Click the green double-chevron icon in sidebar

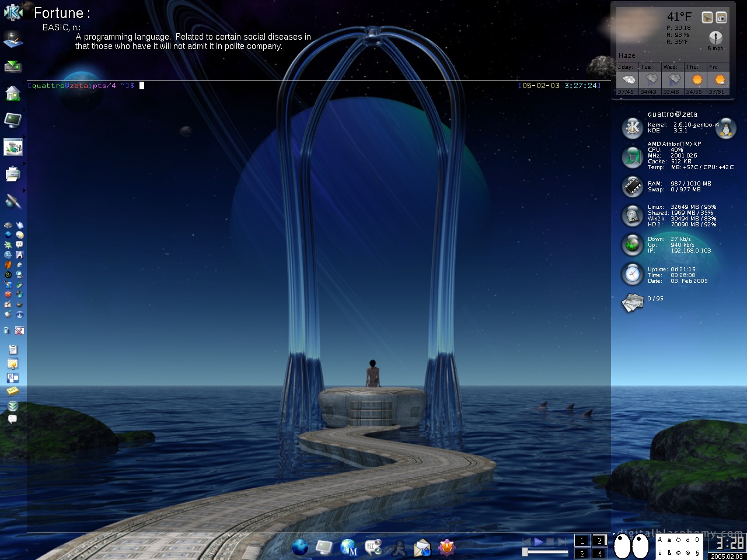[x=13, y=406]
